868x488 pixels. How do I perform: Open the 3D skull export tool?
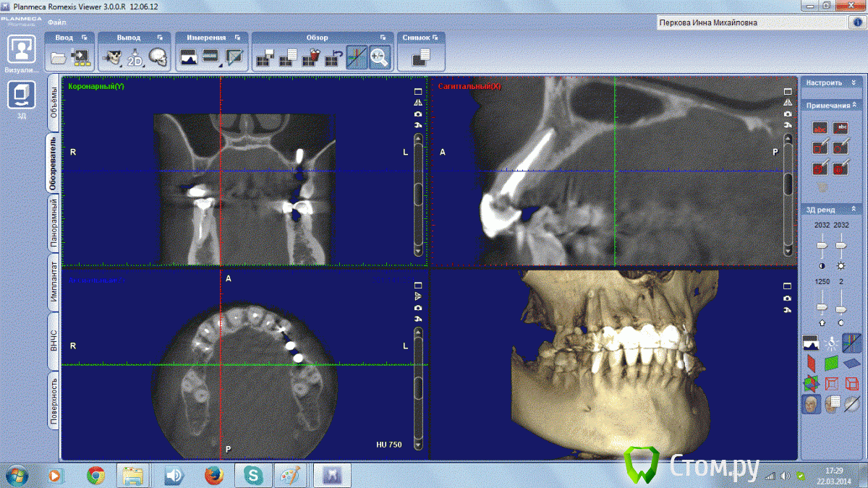point(158,56)
